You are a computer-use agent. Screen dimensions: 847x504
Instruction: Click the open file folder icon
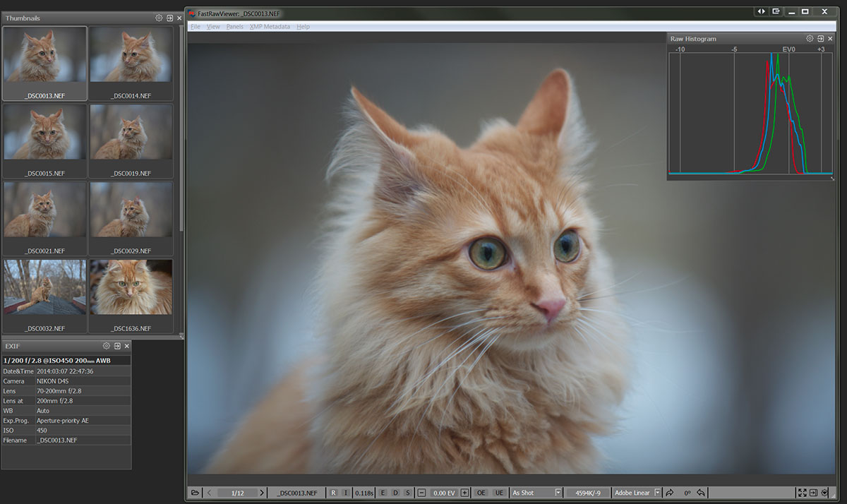(x=195, y=493)
